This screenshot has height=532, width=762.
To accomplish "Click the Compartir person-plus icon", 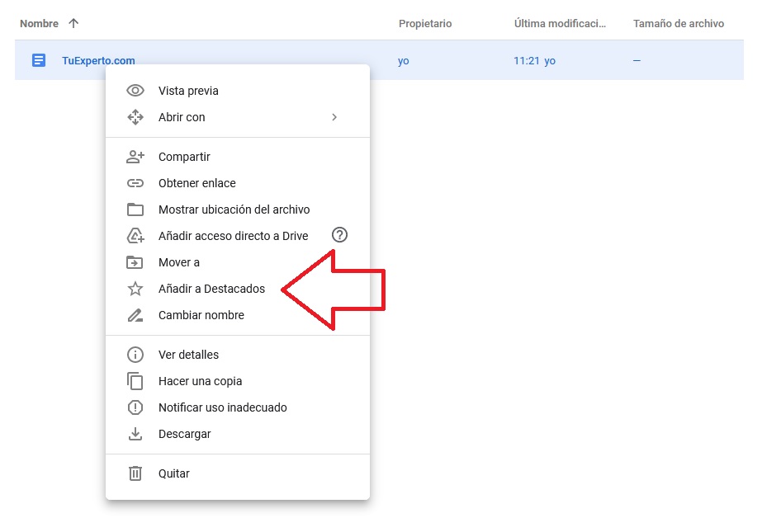I will [135, 157].
